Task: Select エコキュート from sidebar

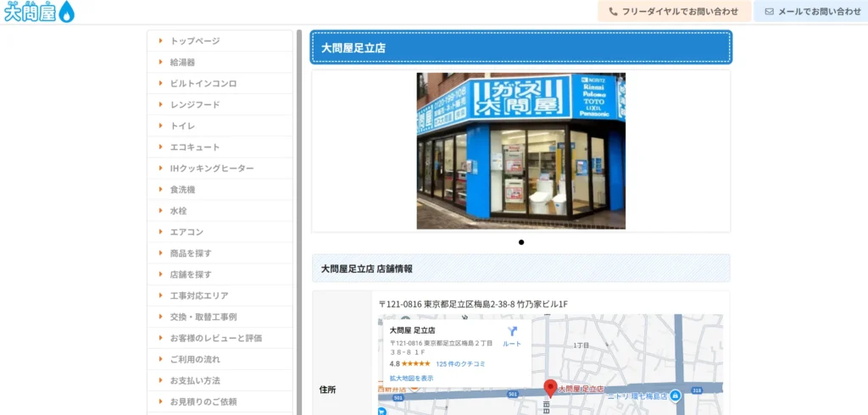Action: coord(195,147)
